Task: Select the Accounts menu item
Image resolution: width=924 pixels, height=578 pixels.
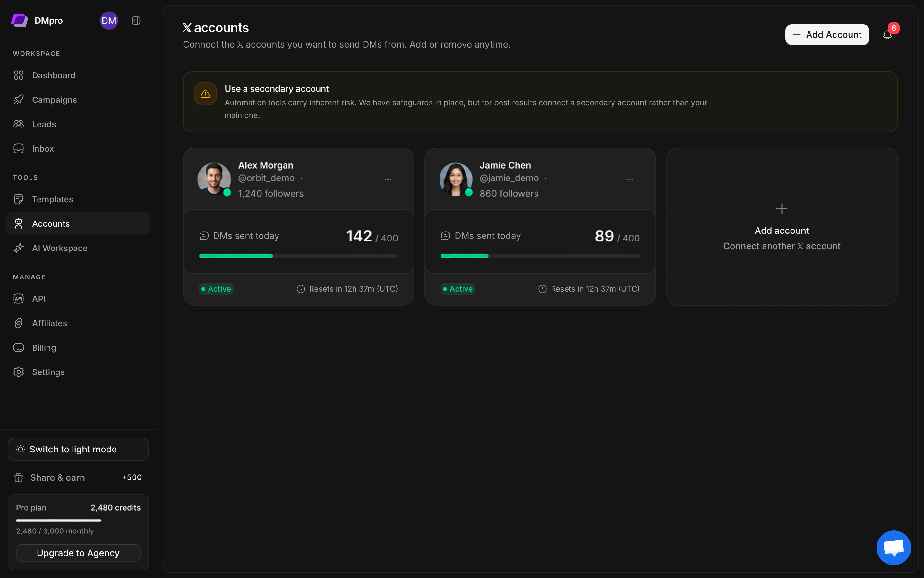Action: point(78,223)
